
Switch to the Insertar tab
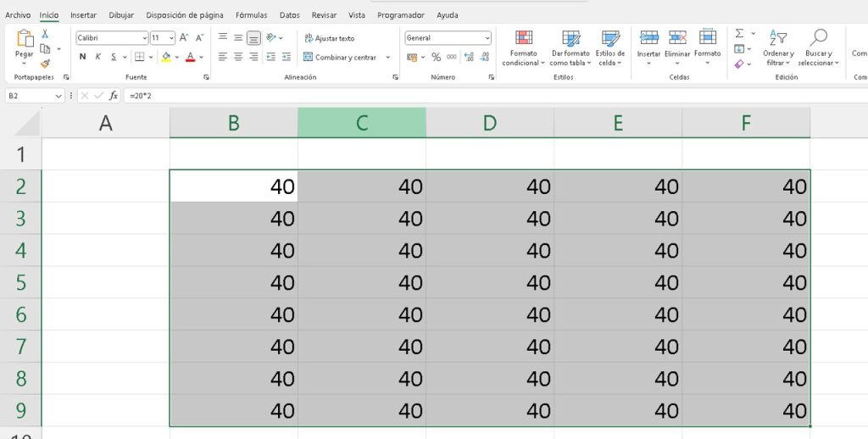(83, 15)
